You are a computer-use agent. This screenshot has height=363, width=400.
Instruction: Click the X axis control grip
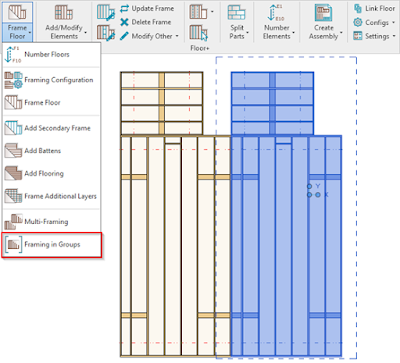click(318, 195)
